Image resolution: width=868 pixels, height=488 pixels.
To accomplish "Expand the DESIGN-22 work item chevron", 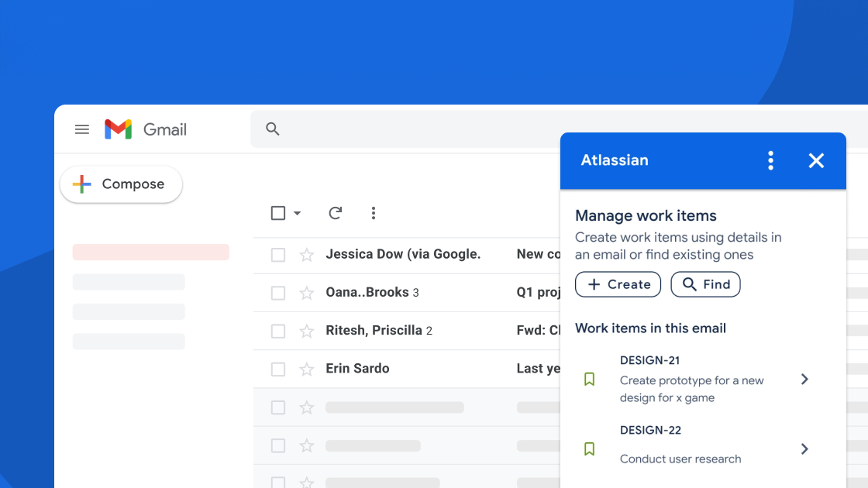I will pyautogui.click(x=804, y=449).
